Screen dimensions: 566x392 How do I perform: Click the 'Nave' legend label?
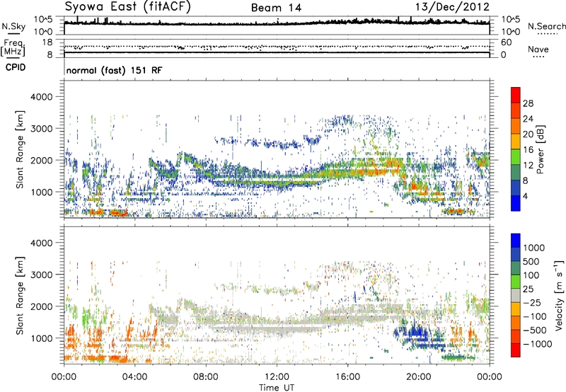tap(538, 50)
